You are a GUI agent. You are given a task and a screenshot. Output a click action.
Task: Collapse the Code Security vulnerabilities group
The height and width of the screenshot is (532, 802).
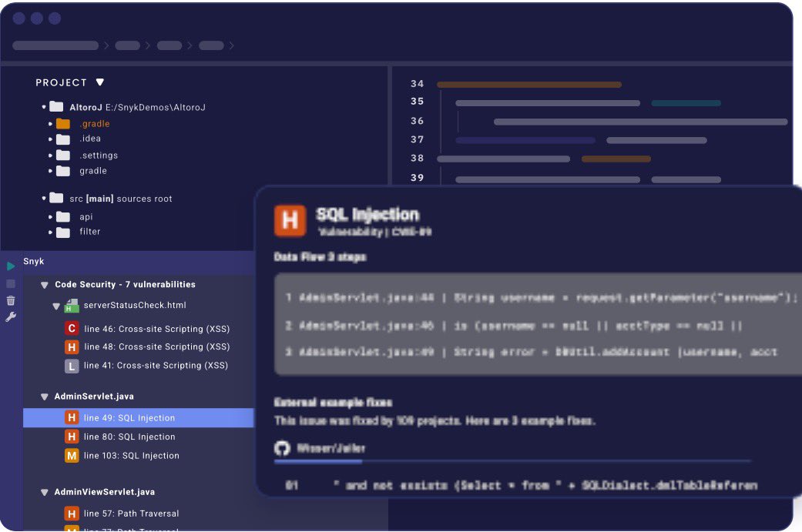(44, 285)
